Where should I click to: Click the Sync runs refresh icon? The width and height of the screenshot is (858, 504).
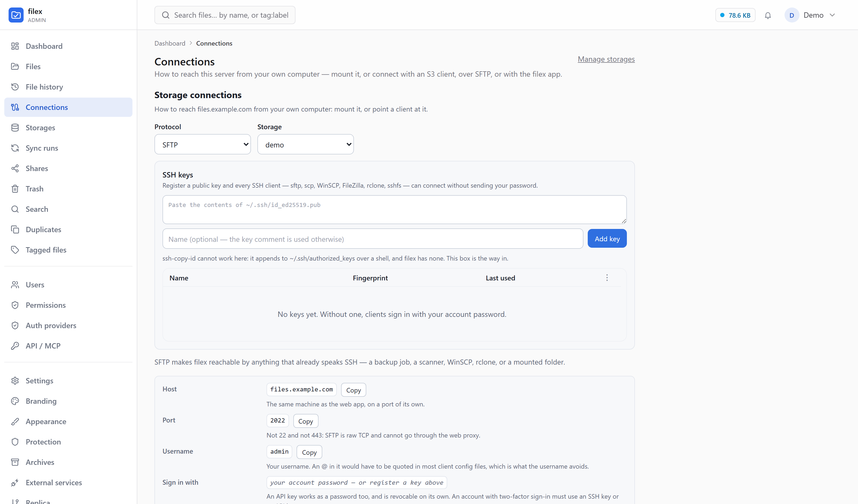(x=15, y=148)
